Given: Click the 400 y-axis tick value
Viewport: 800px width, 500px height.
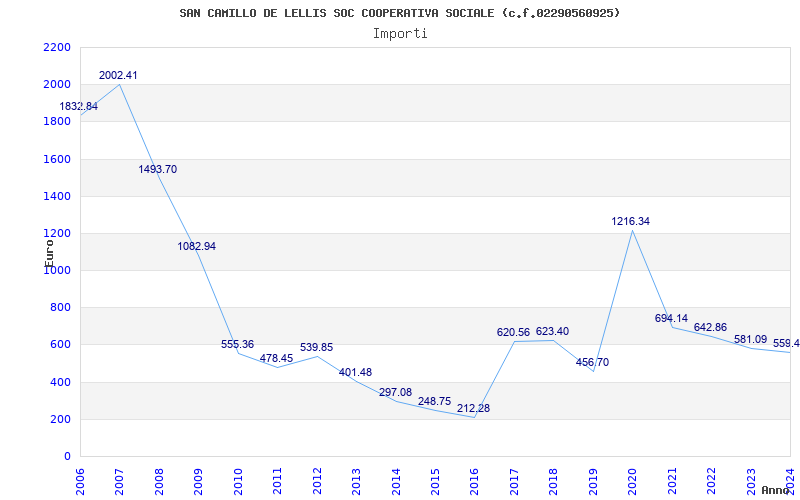Looking at the screenshot, I should pos(60,383).
